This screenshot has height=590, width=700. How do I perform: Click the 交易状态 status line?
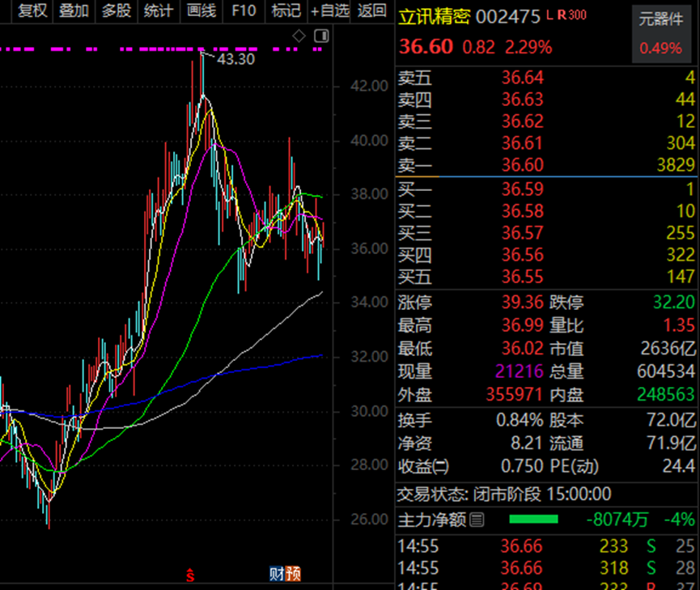pyautogui.click(x=504, y=494)
